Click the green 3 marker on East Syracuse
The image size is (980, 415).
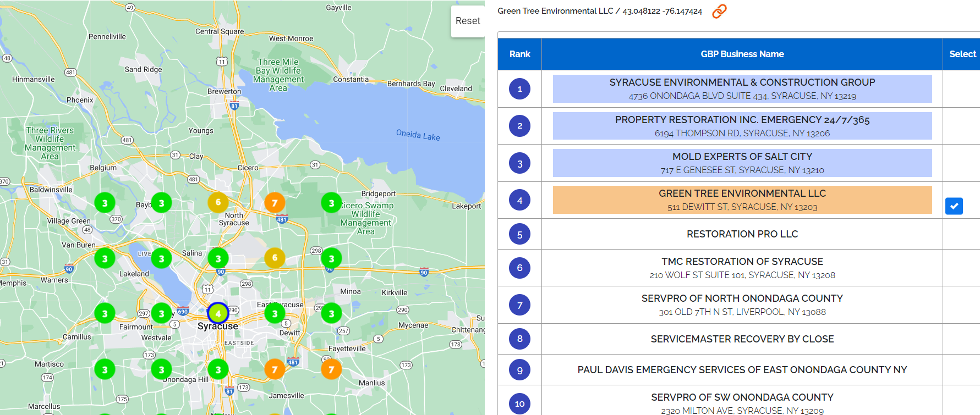click(275, 314)
